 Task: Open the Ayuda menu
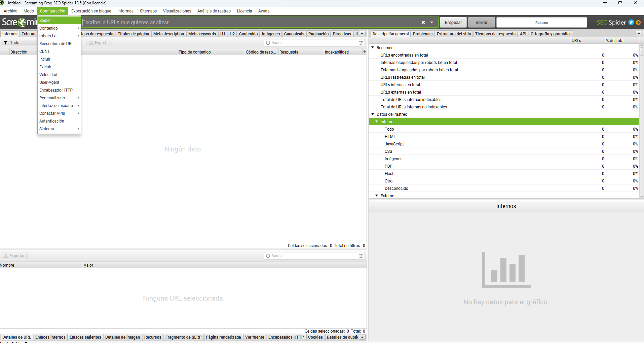[264, 11]
